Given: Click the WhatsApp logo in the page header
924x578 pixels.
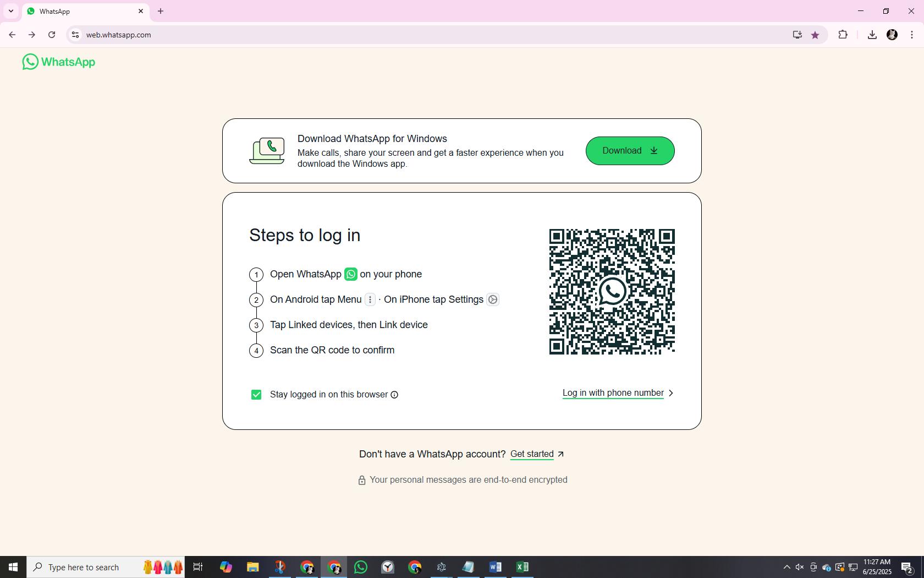Looking at the screenshot, I should point(59,62).
